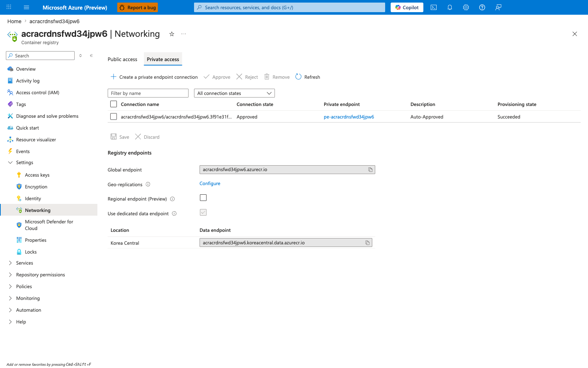This screenshot has height=368, width=588.
Task: Enable the Regional endpoint (Preview) checkbox
Action: click(203, 198)
